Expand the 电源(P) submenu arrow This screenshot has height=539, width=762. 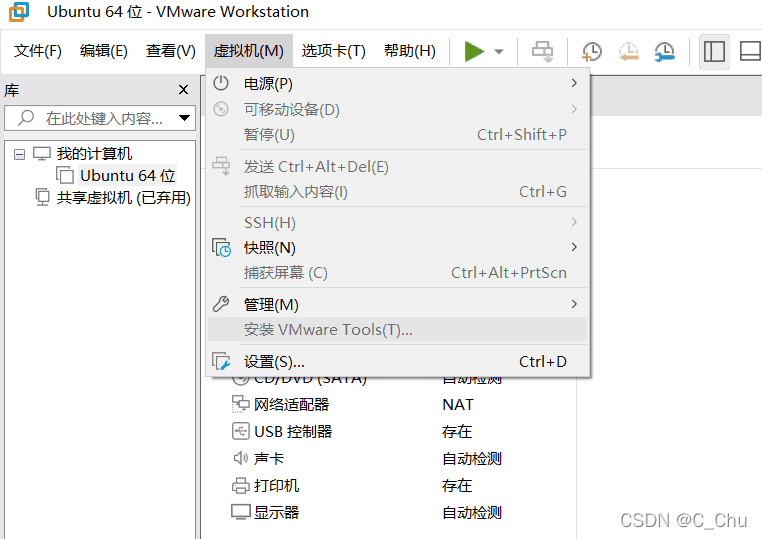[574, 83]
